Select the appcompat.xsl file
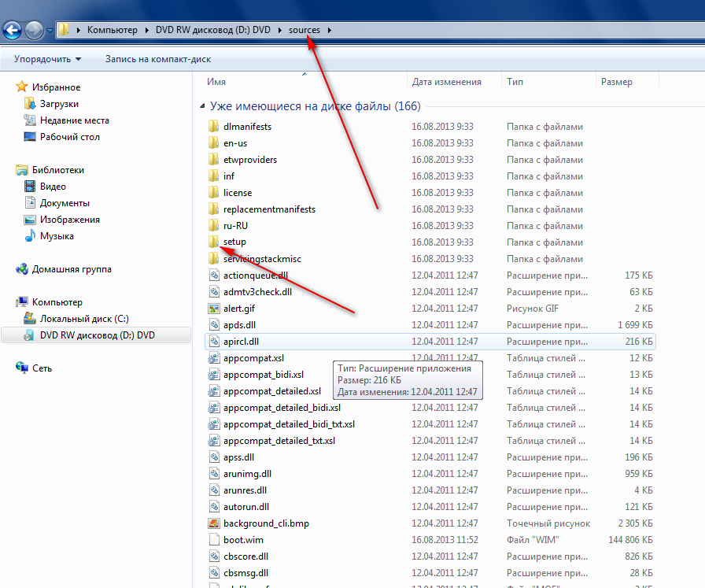The height and width of the screenshot is (588, 705). pyautogui.click(x=253, y=358)
